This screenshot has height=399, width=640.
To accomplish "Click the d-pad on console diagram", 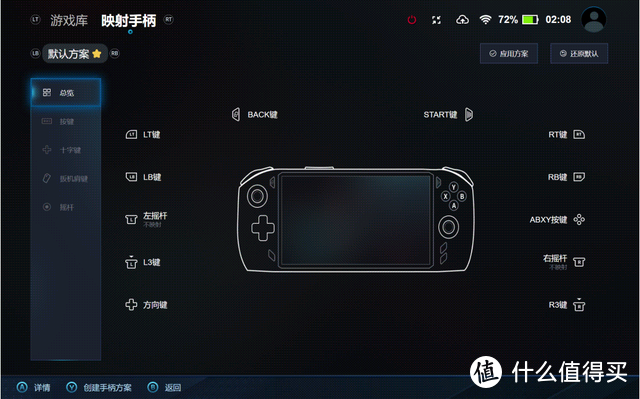I will click(263, 228).
